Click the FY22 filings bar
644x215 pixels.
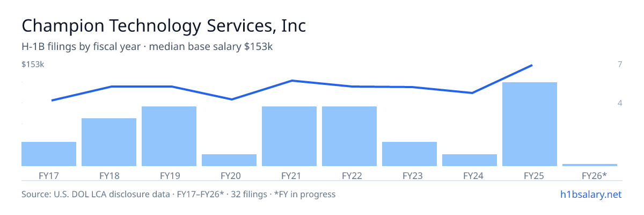pyautogui.click(x=349, y=136)
